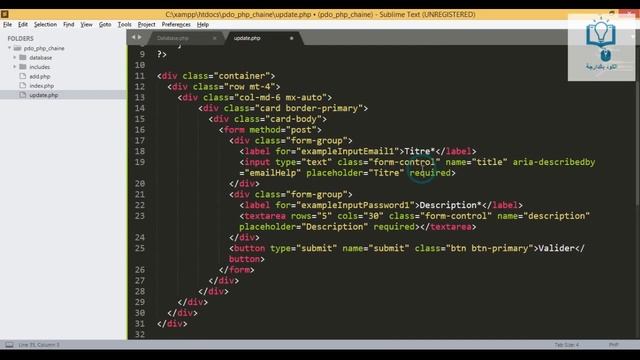
Task: Click the add.php file icon
Action: 23,76
